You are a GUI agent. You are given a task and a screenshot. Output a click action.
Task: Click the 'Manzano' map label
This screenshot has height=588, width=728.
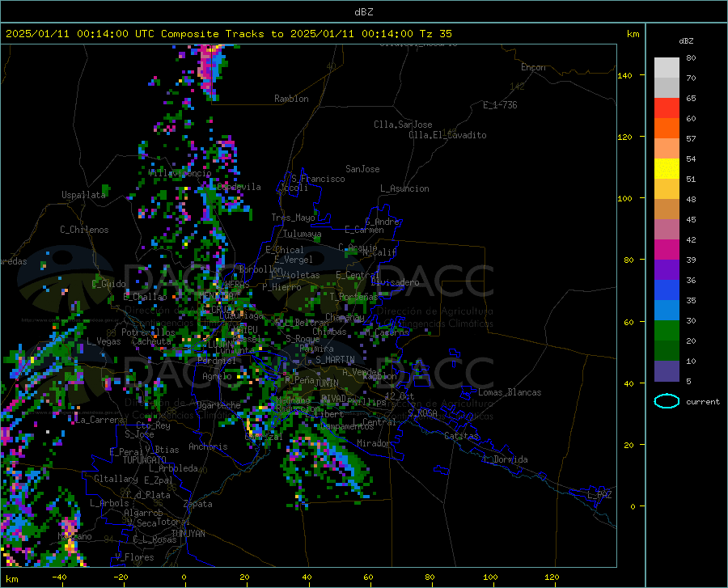click(74, 536)
